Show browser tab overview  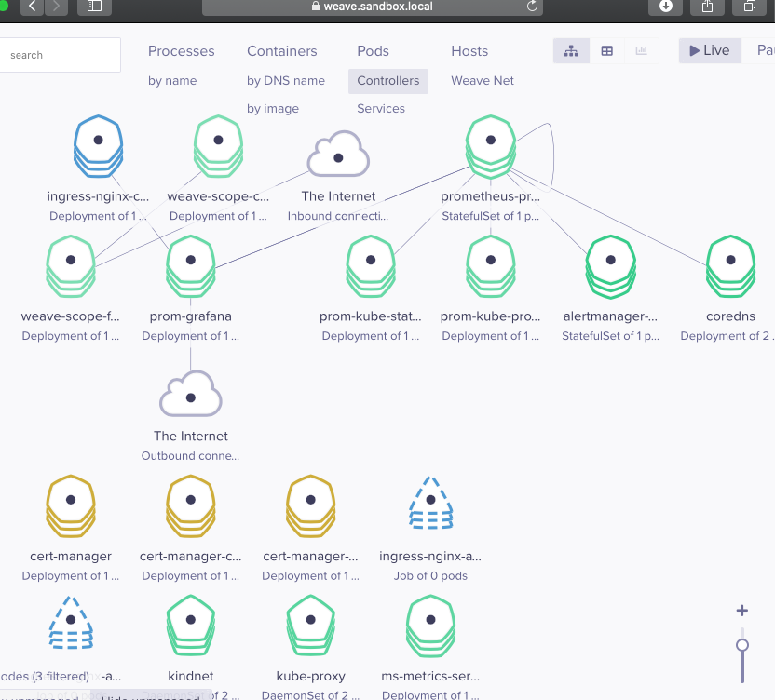pyautogui.click(x=750, y=7)
